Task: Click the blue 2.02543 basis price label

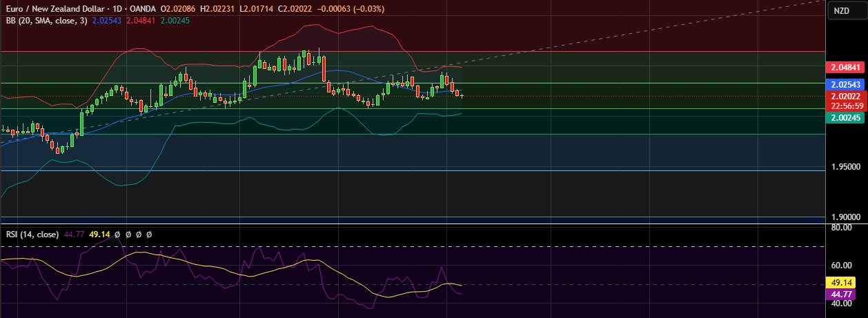Action: pos(845,84)
